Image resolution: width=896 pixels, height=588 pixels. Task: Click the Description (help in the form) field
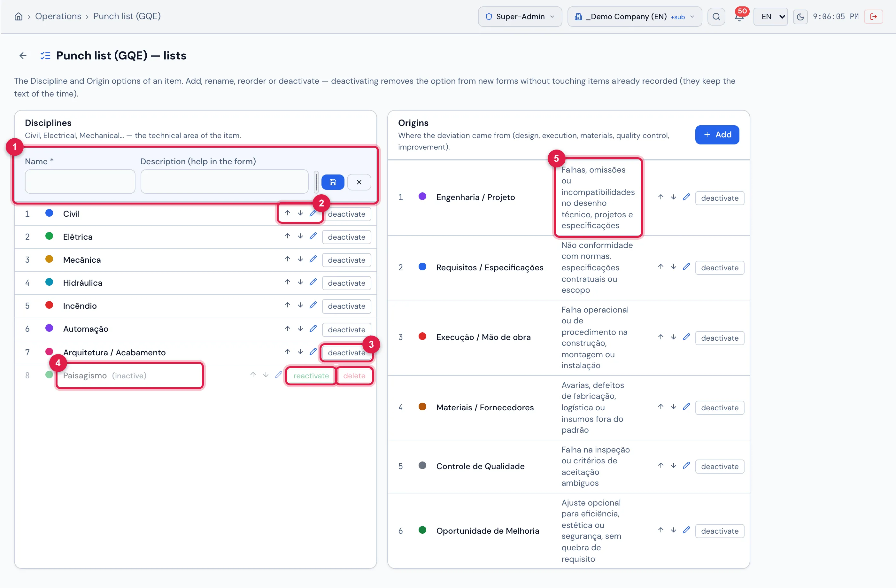click(x=224, y=182)
